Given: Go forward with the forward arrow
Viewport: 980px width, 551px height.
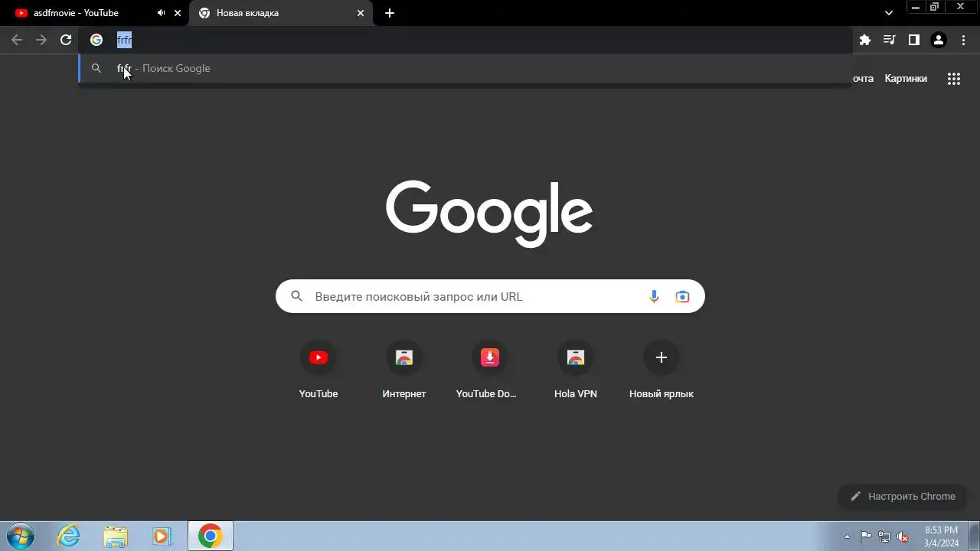Looking at the screenshot, I should click(41, 40).
